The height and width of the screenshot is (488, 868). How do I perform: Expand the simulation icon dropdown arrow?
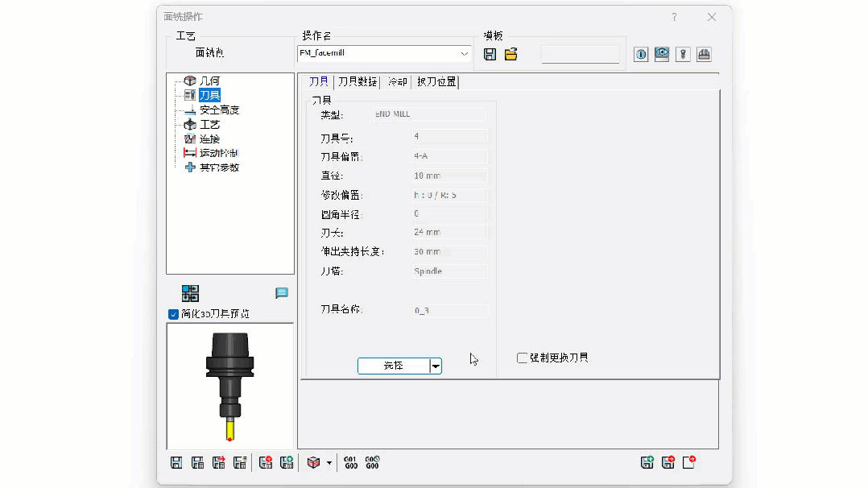click(329, 462)
